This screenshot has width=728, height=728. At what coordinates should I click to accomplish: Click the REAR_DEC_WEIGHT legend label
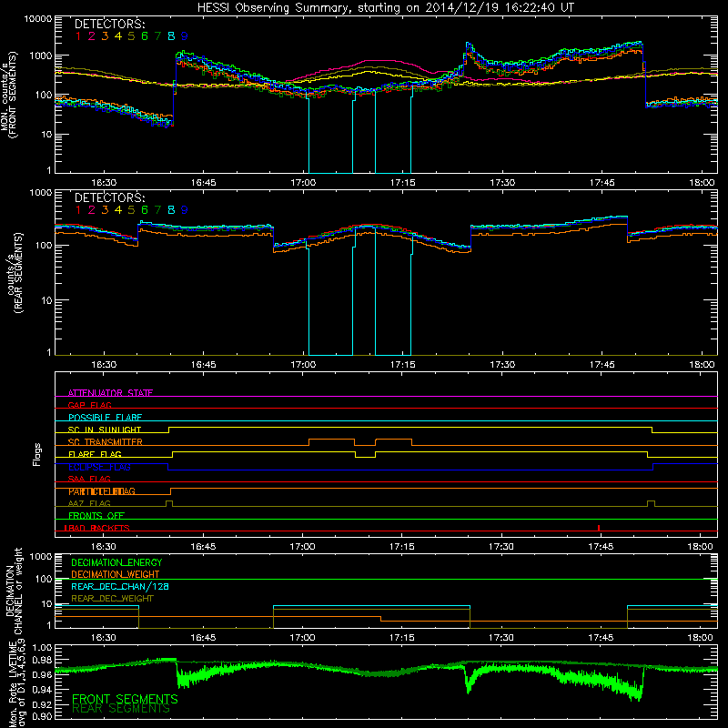click(x=112, y=599)
